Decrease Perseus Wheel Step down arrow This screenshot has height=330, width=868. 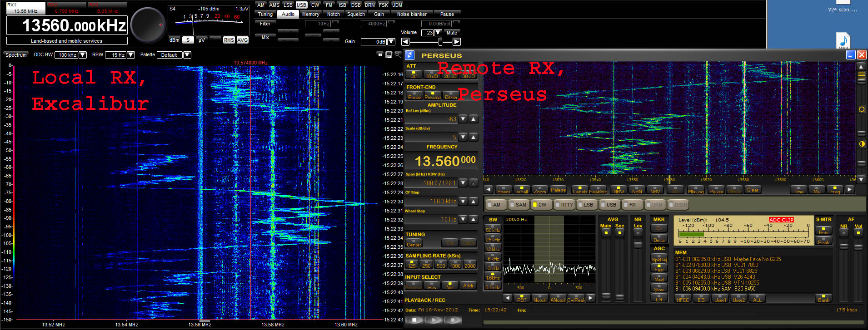coord(463,219)
